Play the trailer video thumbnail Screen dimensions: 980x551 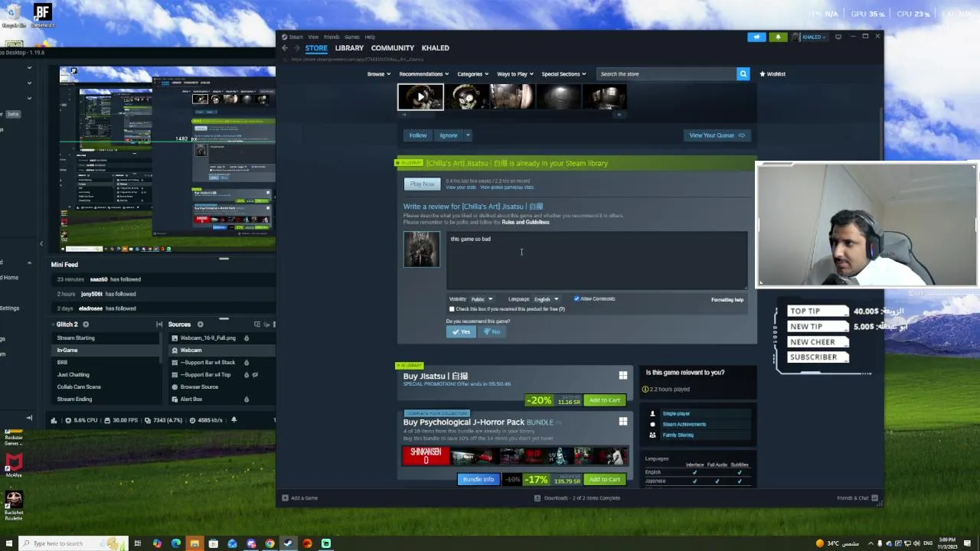420,97
